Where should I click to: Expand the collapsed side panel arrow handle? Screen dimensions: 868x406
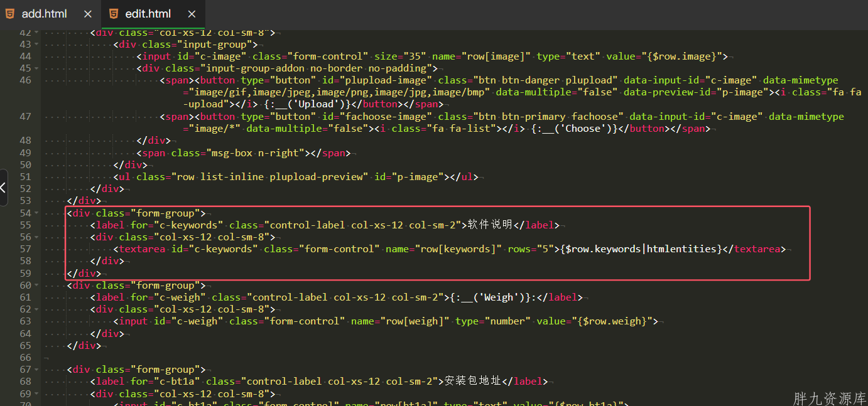point(4,188)
